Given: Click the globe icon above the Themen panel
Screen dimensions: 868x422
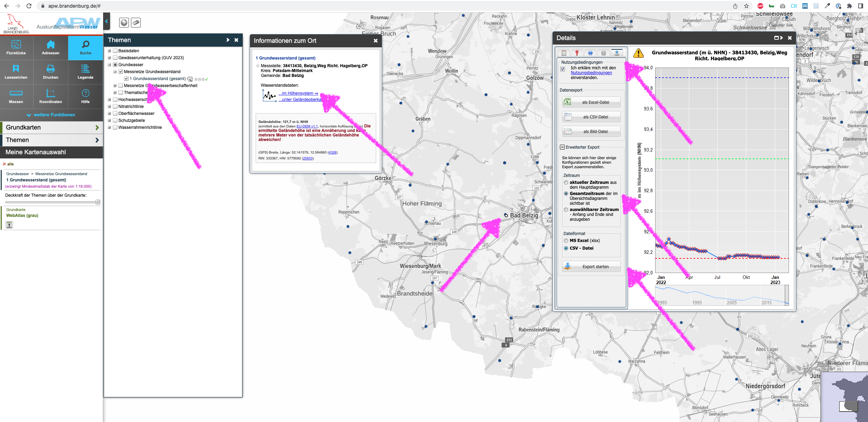Looking at the screenshot, I should coord(124,22).
